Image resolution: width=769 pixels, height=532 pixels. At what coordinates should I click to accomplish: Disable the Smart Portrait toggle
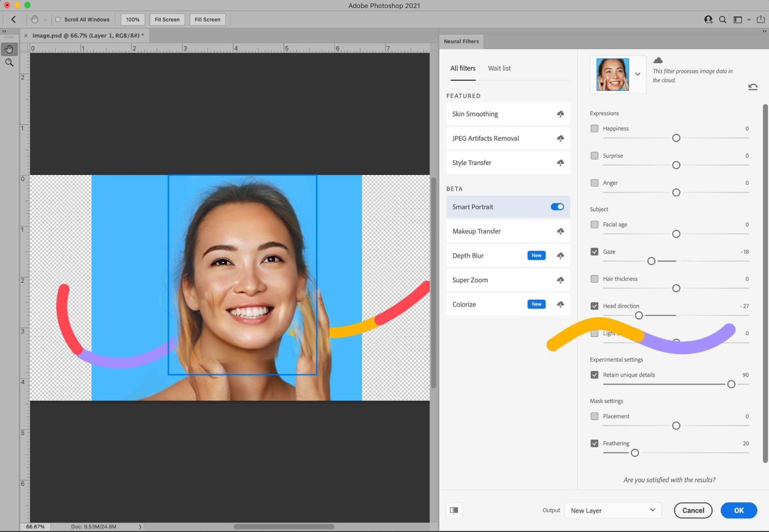[x=557, y=207]
